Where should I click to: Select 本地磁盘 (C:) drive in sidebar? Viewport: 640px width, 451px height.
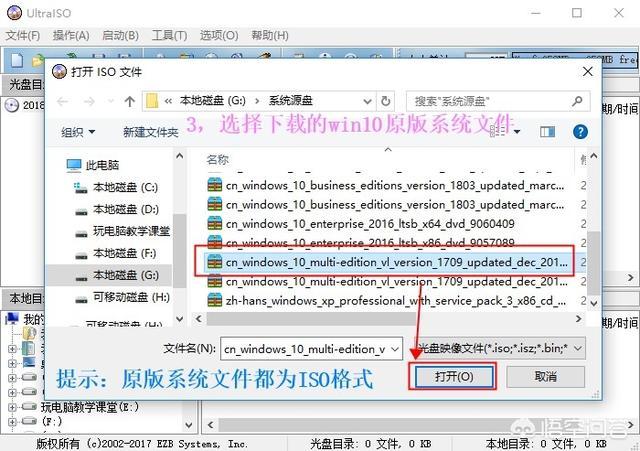pyautogui.click(x=124, y=187)
